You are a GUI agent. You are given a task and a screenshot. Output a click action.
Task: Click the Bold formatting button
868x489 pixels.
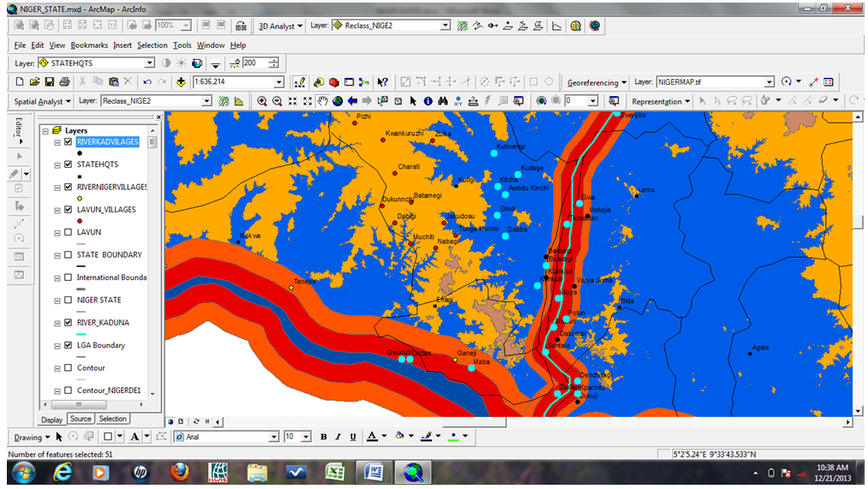point(324,437)
